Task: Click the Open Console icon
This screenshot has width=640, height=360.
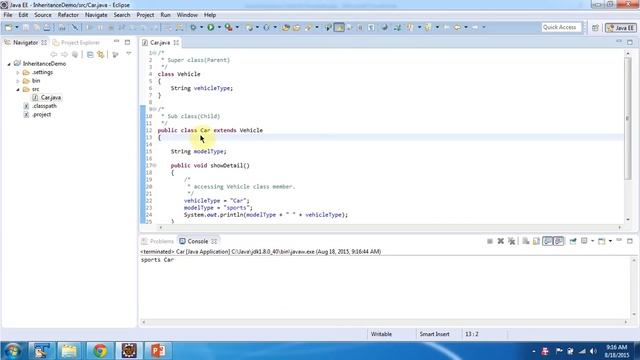Action: click(602, 241)
